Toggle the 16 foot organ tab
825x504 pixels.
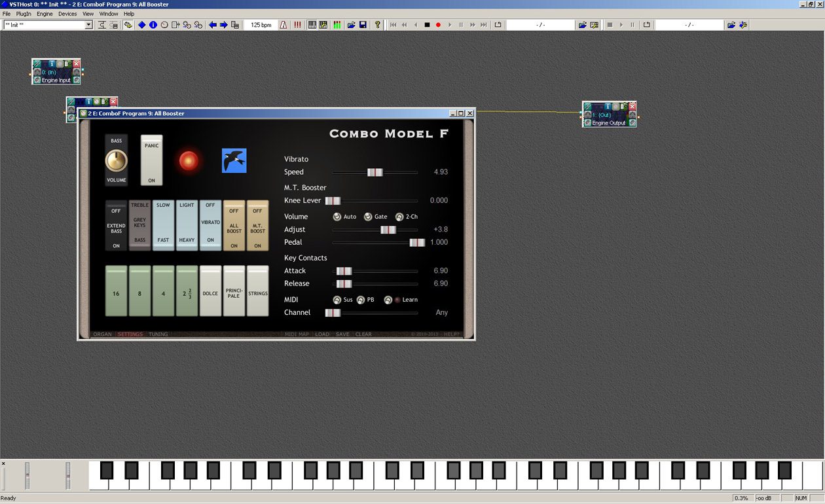click(x=116, y=291)
